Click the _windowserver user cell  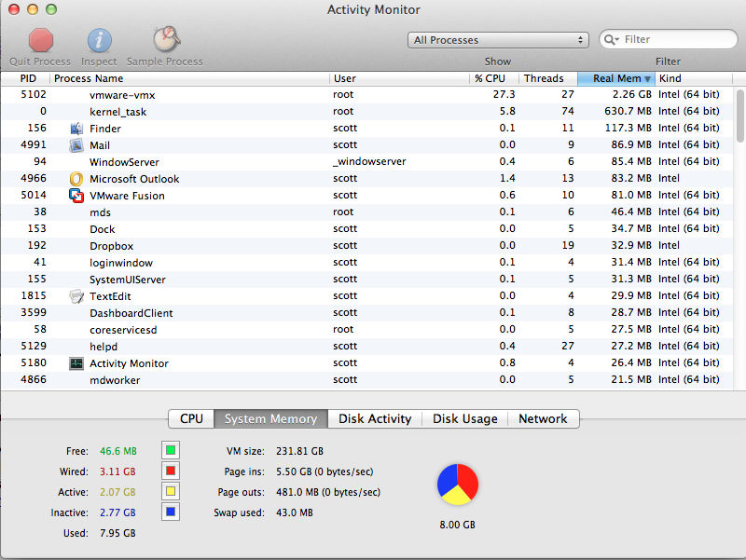point(369,161)
